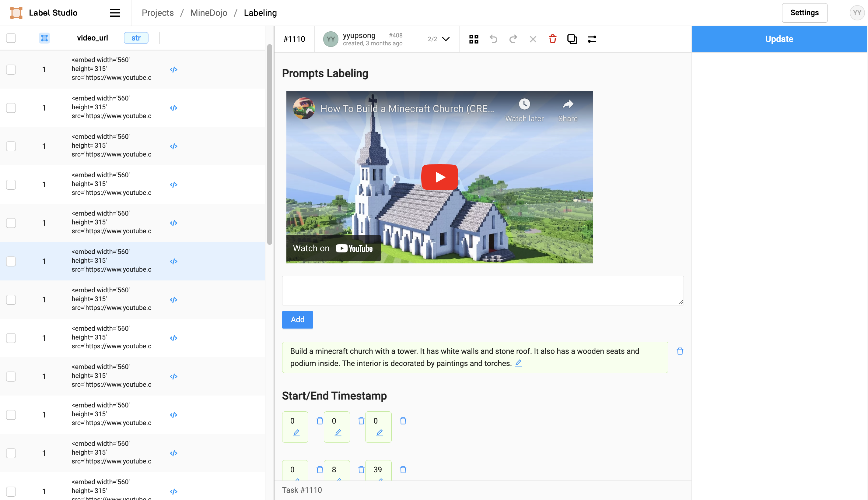This screenshot has height=500, width=868.
Task: Play the Minecraft Church video
Action: (x=439, y=177)
